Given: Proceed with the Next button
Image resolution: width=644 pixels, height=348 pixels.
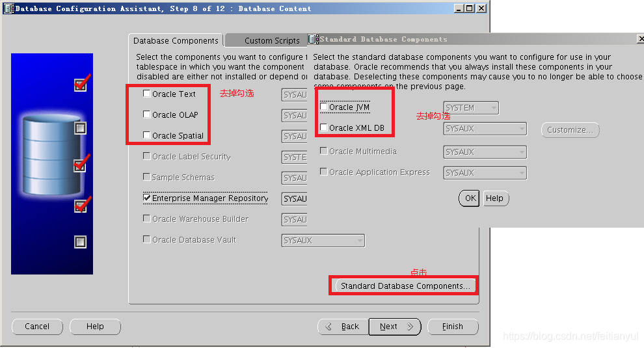Looking at the screenshot, I should [x=395, y=327].
